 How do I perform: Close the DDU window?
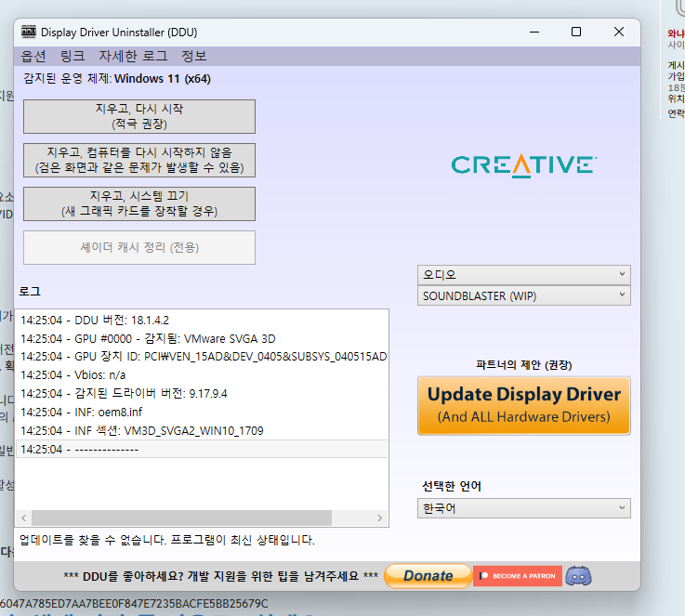(x=619, y=32)
